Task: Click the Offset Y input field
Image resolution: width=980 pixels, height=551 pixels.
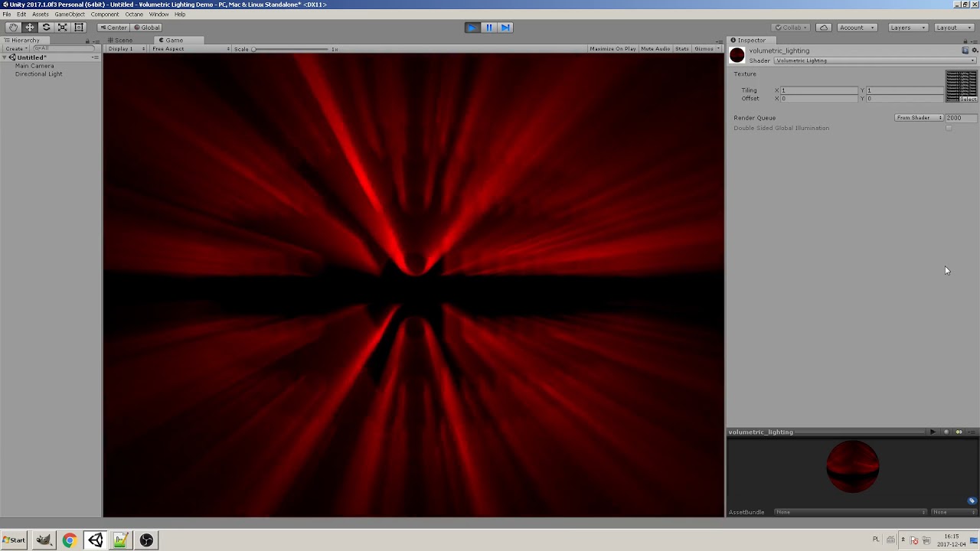Action: click(x=905, y=99)
